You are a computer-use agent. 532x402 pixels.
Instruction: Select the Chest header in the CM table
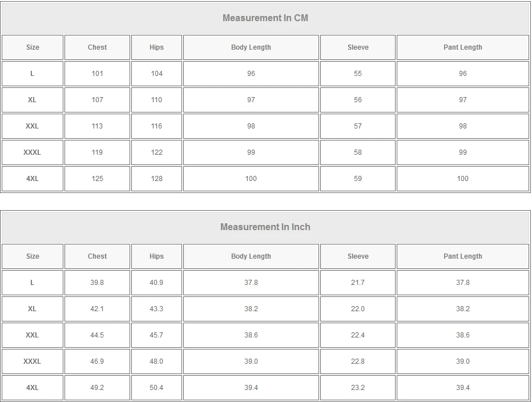click(x=97, y=47)
